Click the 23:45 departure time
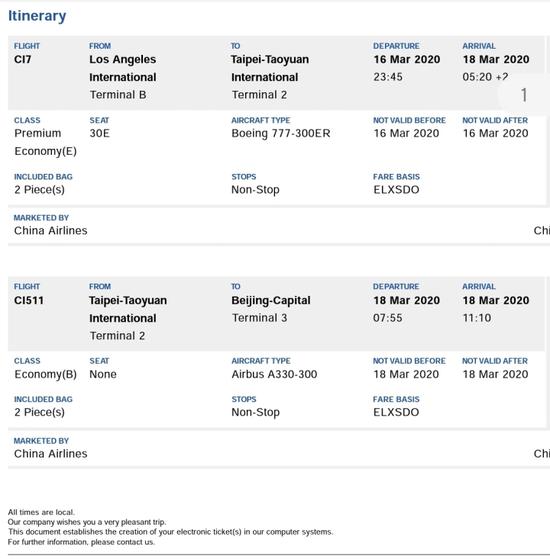The width and height of the screenshot is (550, 559). [x=388, y=77]
